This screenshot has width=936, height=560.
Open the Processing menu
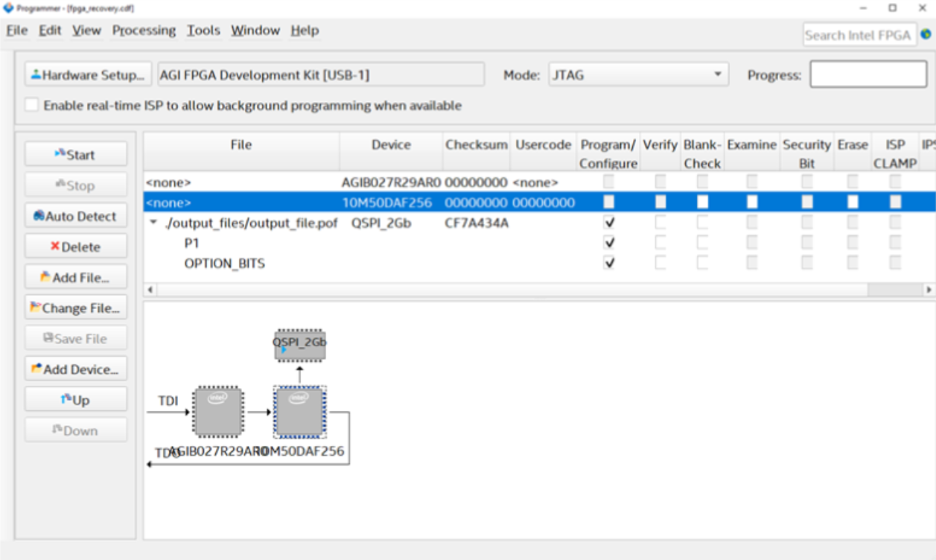(x=144, y=31)
